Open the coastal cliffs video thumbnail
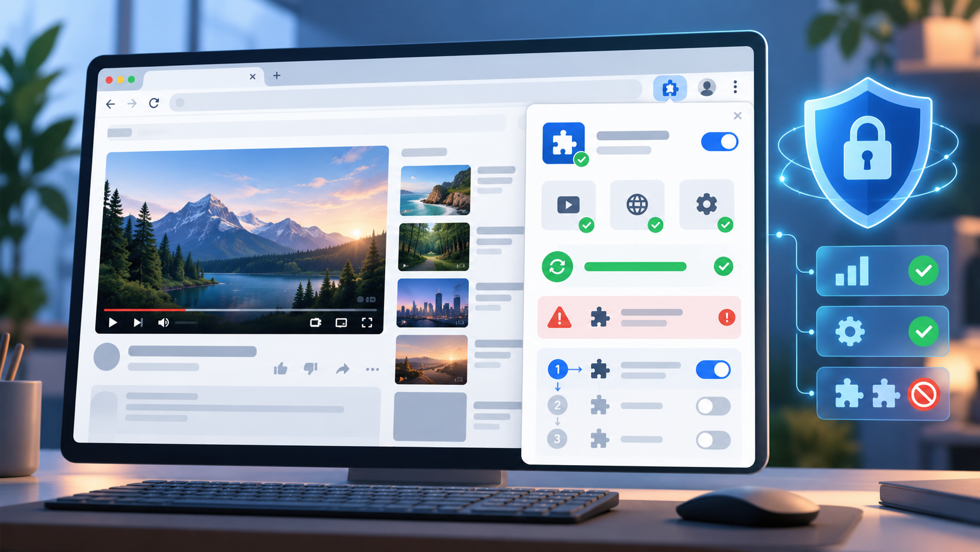This screenshot has width=980, height=552. tap(435, 191)
